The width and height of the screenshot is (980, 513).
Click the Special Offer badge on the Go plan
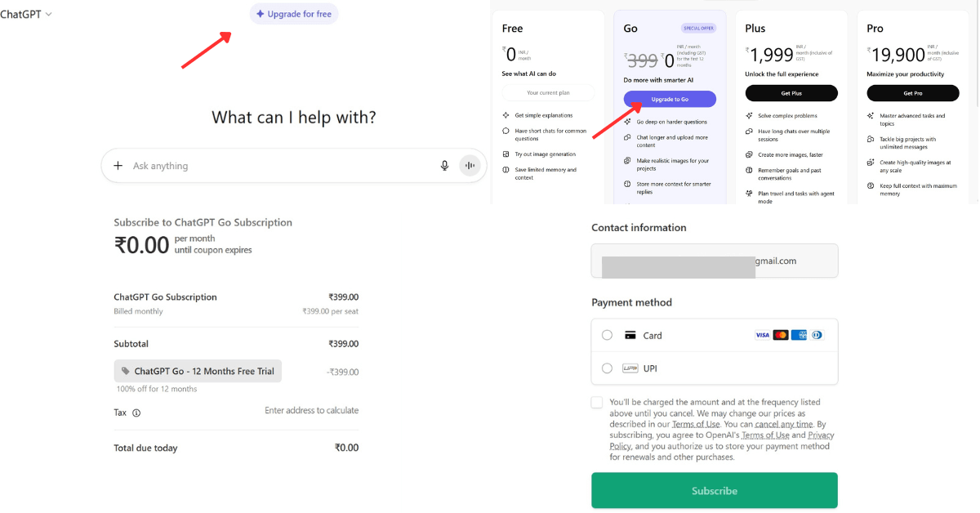[x=698, y=27]
